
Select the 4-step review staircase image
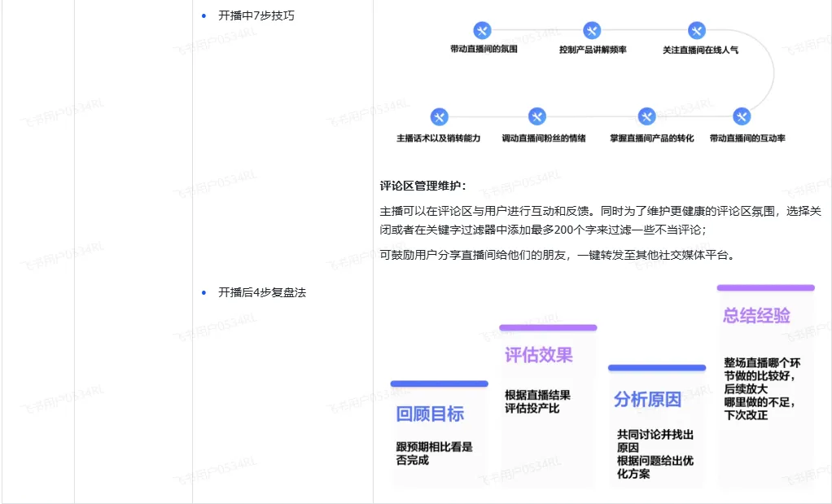[x=602, y=386]
